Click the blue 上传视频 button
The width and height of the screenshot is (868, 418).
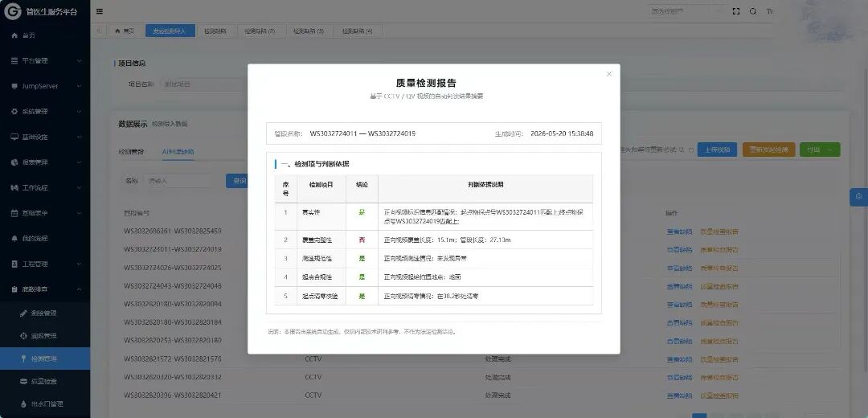(717, 150)
